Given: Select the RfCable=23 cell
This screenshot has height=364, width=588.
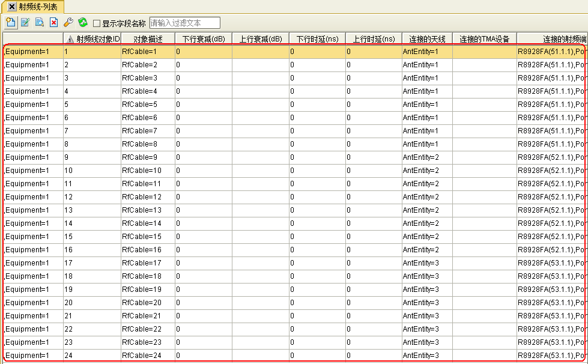Looking at the screenshot, I should [148, 342].
